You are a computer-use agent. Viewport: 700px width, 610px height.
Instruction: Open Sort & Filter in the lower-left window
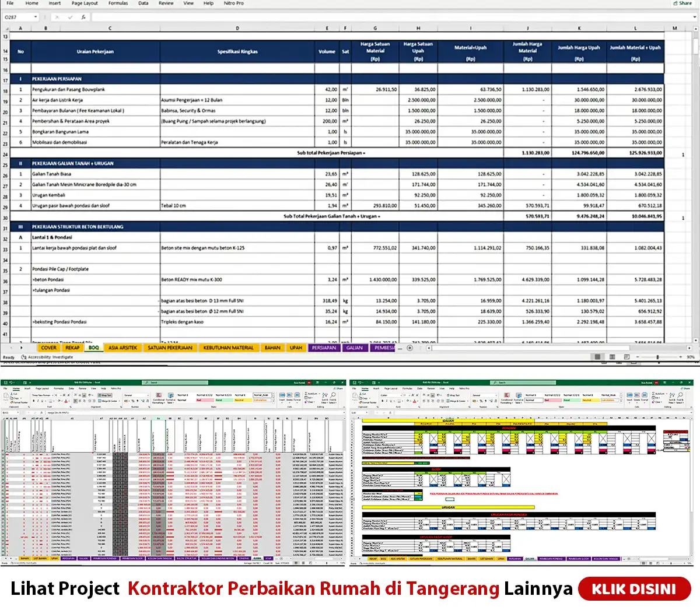[x=325, y=398]
